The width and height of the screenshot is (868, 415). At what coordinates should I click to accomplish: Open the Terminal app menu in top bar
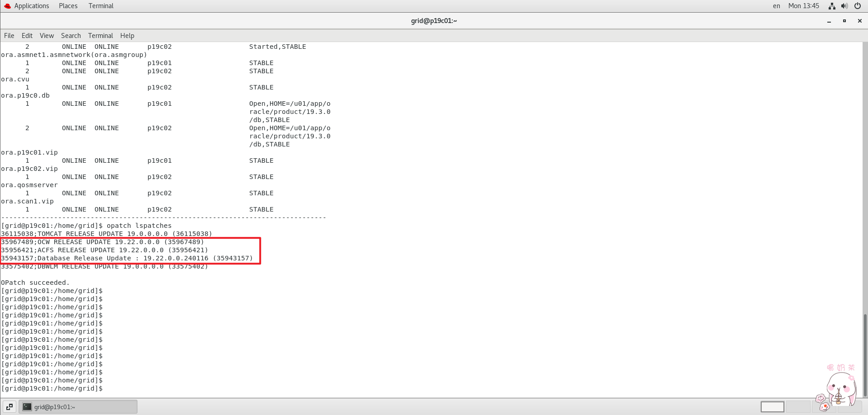[101, 6]
